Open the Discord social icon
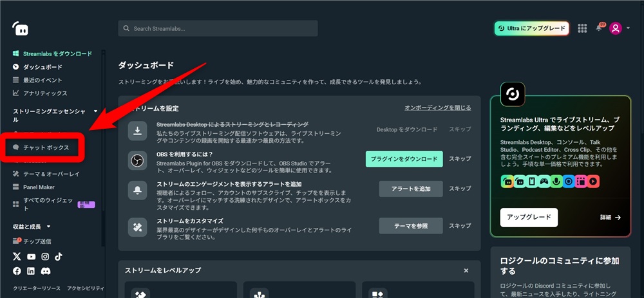The width and height of the screenshot is (644, 298). point(46,271)
